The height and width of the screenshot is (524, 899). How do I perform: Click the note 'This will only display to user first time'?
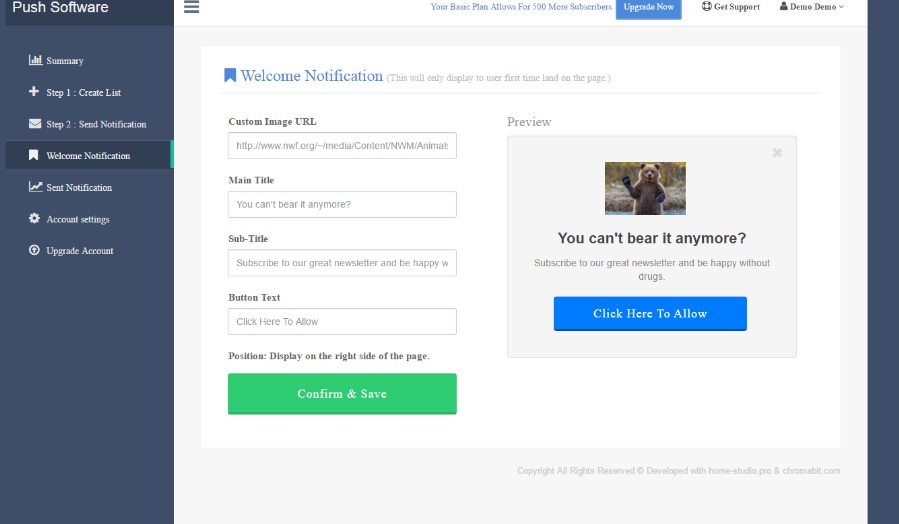498,78
